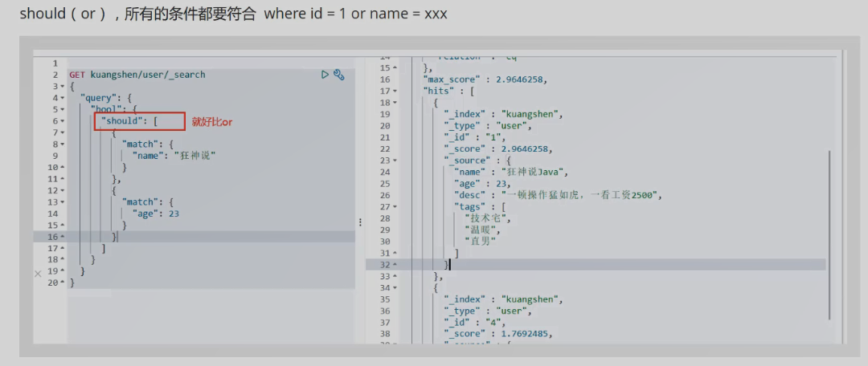Collapse fold arrow at response line 27
This screenshot has height=366, width=868.
click(395, 207)
